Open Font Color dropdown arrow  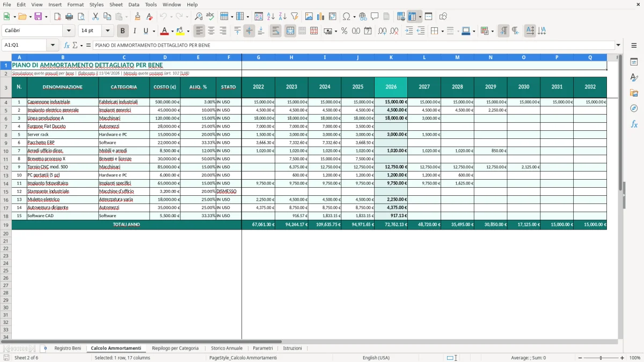pos(172,31)
